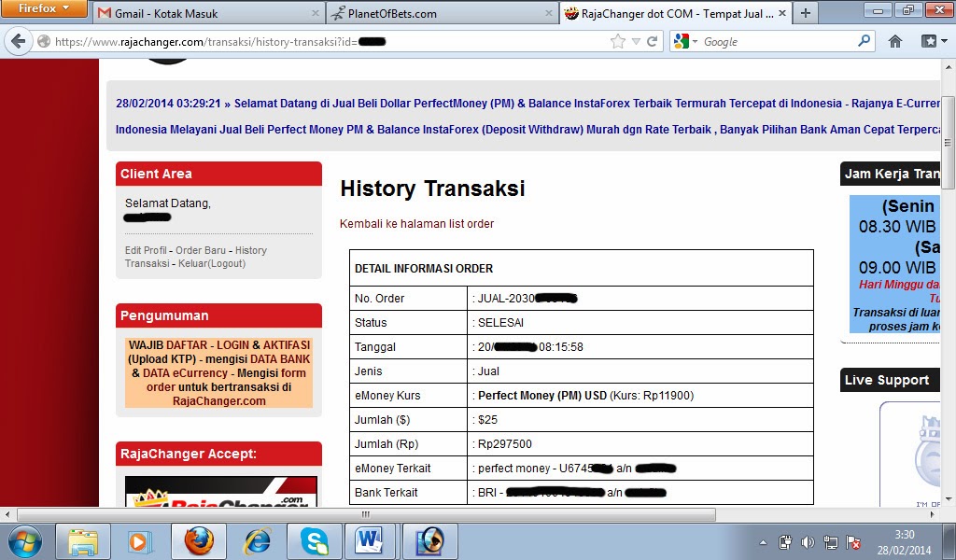Click the Firefox taskbar icon

(x=199, y=541)
